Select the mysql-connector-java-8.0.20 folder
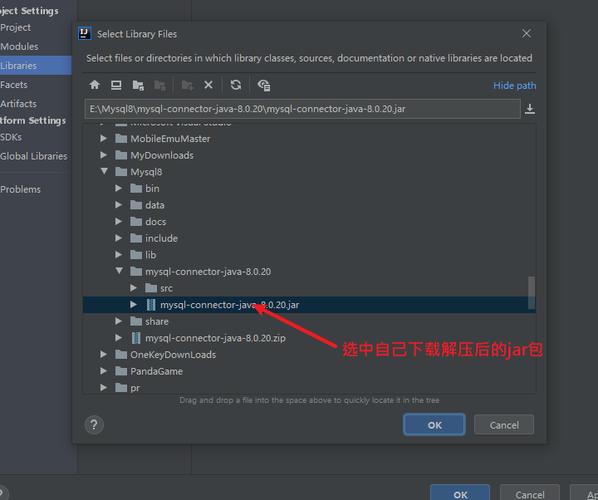The image size is (598, 500). click(x=309, y=272)
